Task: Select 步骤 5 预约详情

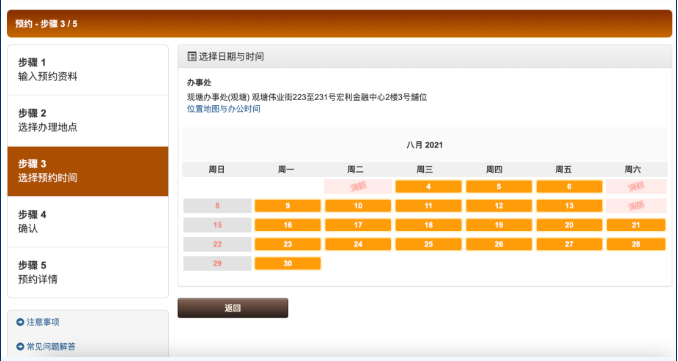Action: tap(88, 272)
